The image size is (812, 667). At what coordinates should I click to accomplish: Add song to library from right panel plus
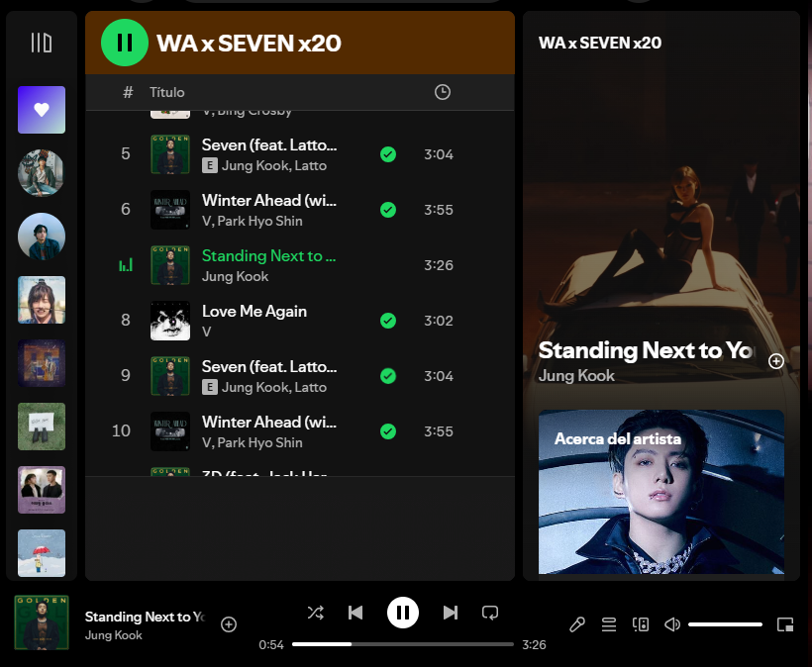coord(775,360)
